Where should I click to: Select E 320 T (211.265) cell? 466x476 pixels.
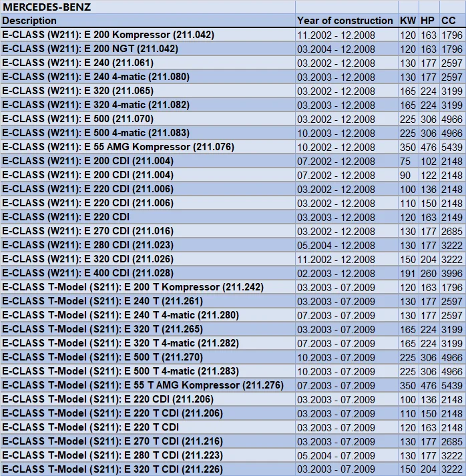[148, 328]
